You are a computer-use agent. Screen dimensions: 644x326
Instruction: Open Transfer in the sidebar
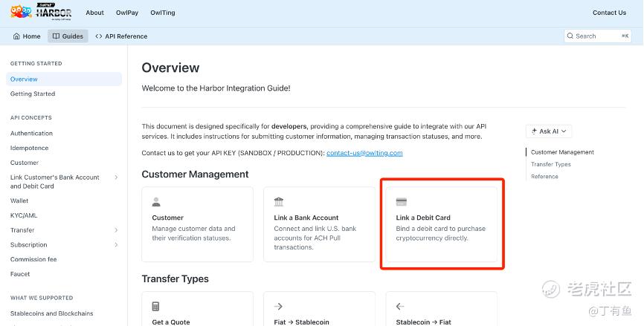click(22, 230)
